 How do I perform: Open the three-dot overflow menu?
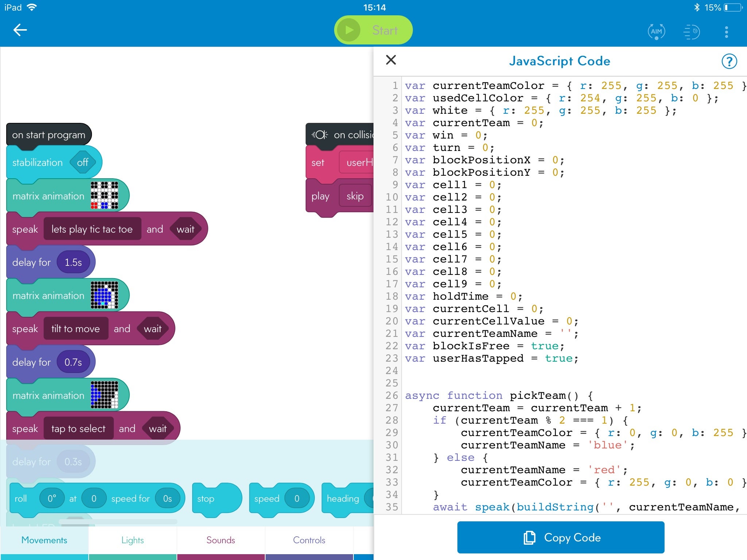(726, 32)
